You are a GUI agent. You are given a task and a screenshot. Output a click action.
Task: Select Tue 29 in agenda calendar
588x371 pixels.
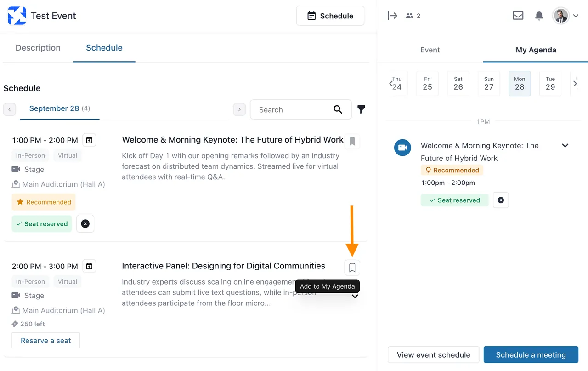pyautogui.click(x=550, y=84)
